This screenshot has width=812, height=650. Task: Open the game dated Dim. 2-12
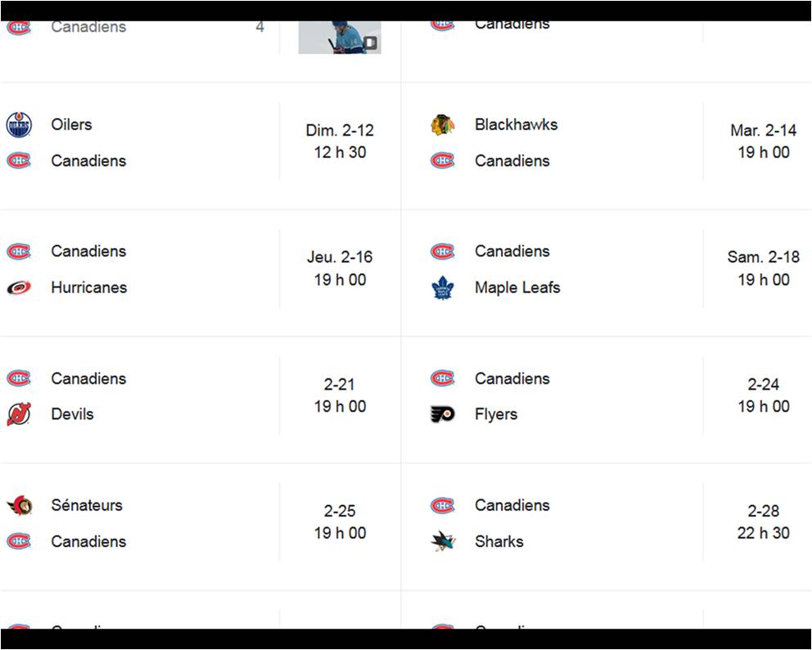(340, 141)
